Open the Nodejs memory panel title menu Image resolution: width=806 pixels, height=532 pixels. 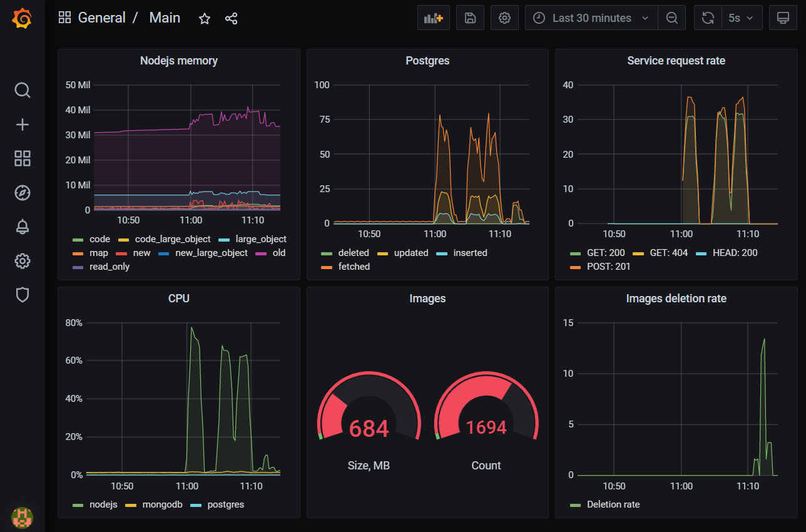179,61
